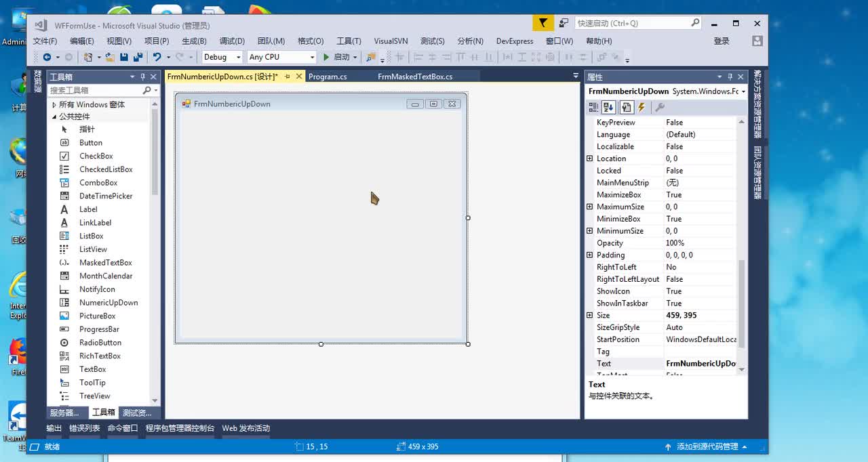868x462 pixels.
Task: Choose the LinkLabel toolbox item
Action: click(95, 223)
